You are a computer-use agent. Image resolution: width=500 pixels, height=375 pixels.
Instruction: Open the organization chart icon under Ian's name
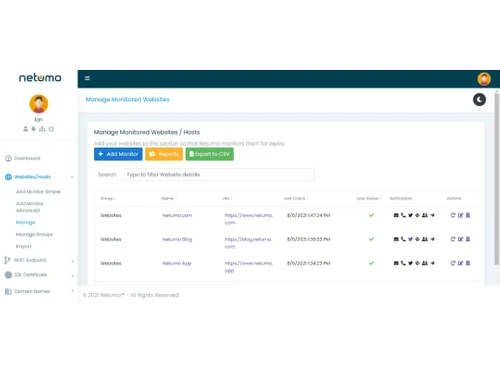42,129
